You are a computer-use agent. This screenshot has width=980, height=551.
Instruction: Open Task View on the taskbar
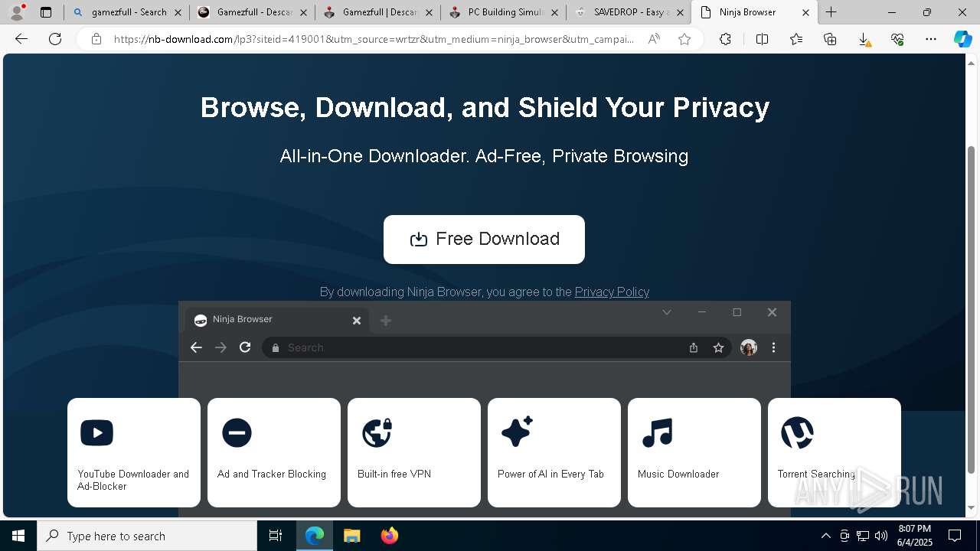(x=276, y=536)
